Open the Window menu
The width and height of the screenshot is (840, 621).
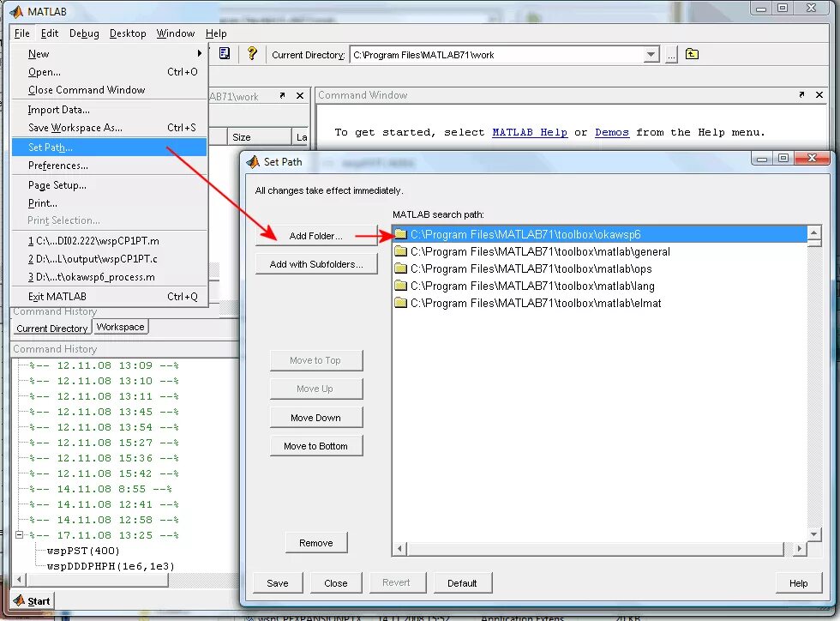point(176,33)
